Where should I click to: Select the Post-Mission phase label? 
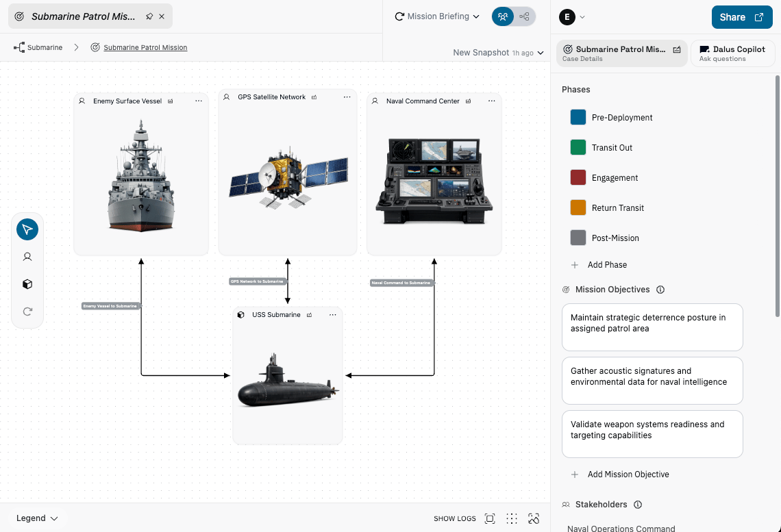pos(615,238)
